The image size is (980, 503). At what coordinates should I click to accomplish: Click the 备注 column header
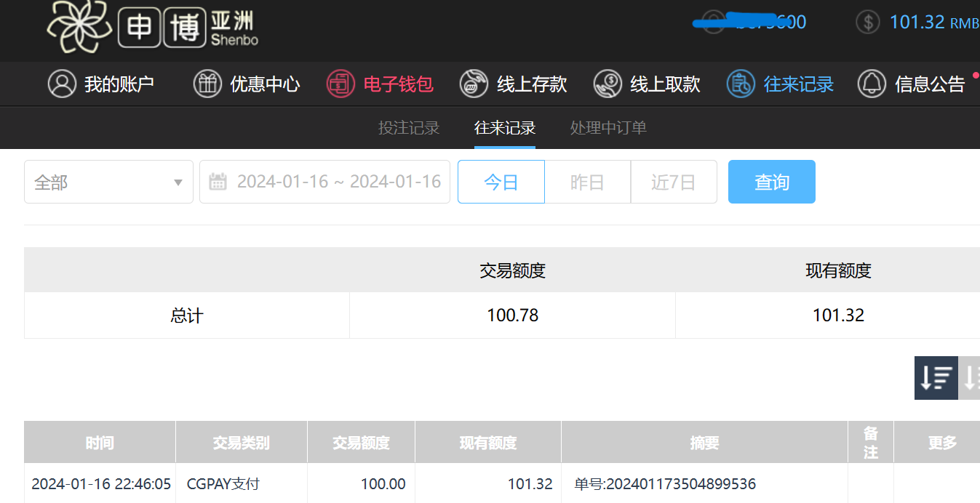871,443
